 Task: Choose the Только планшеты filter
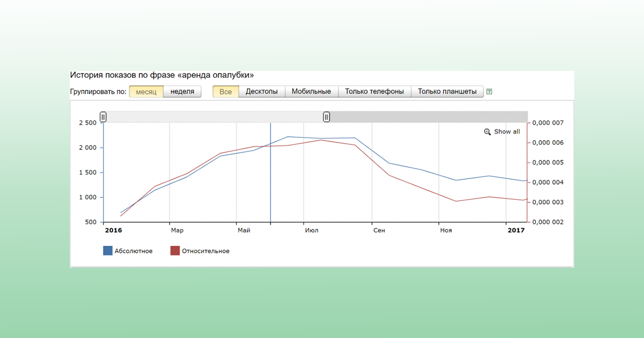pos(448,92)
